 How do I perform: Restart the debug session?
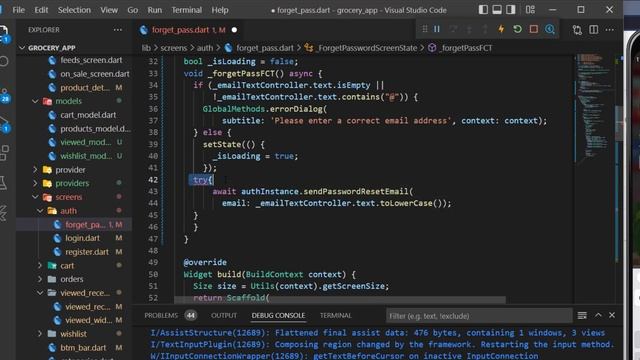coord(518,29)
